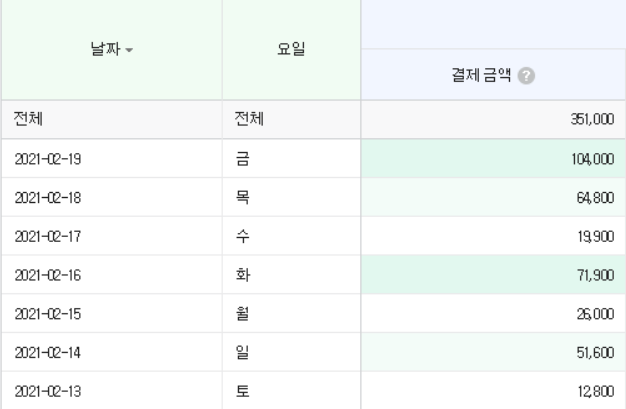Image resolution: width=626 pixels, height=409 pixels.
Task: Click the 2021-02-19 date cell
Action: point(112,159)
